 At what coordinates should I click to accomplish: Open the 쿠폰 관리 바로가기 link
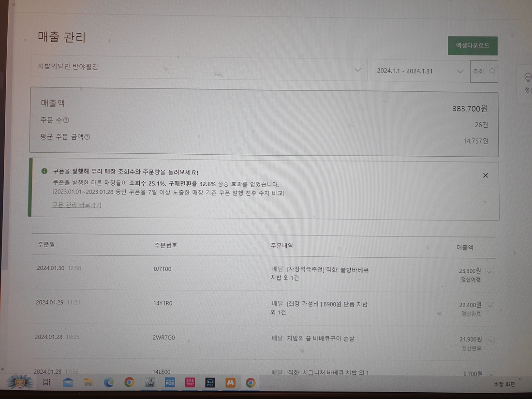(77, 205)
